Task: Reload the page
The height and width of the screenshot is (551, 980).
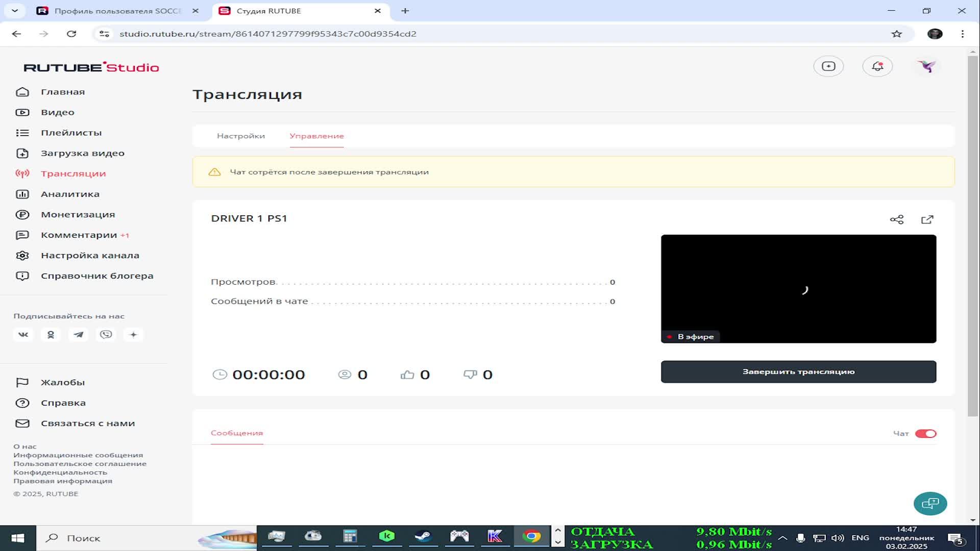Action: [71, 34]
